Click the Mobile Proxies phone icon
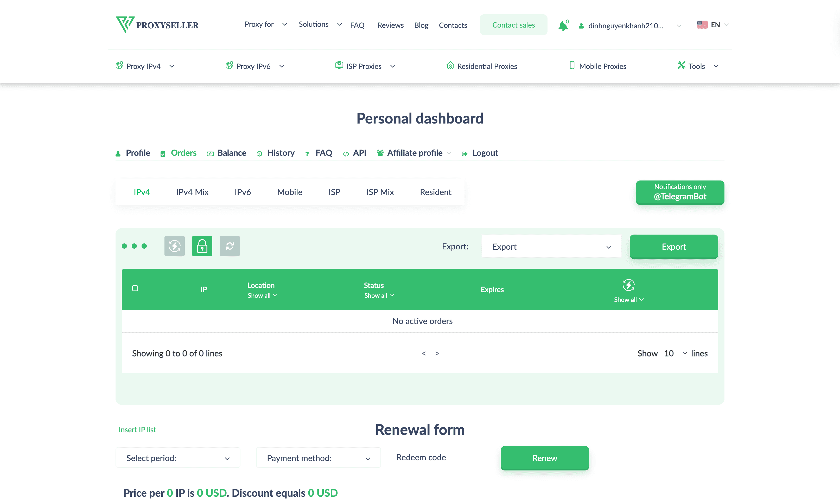Viewport: 840px width, 504px height. pos(572,66)
